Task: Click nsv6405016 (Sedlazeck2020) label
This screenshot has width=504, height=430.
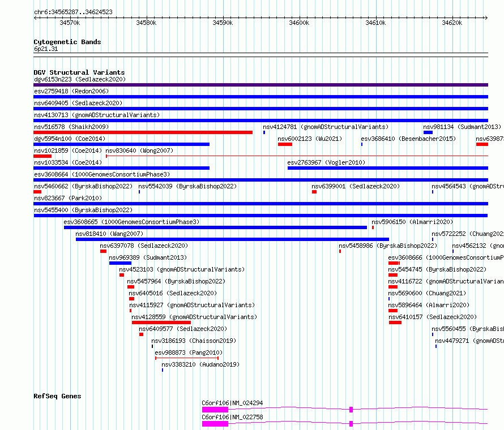Action: point(173,293)
